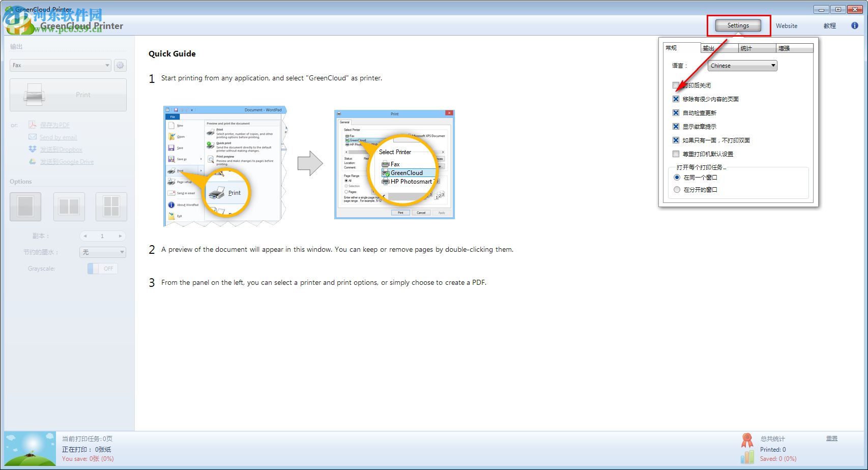Viewport: 868px width, 470px height.
Task: Click the large gray arrow in Quick Guide
Action: tap(310, 164)
